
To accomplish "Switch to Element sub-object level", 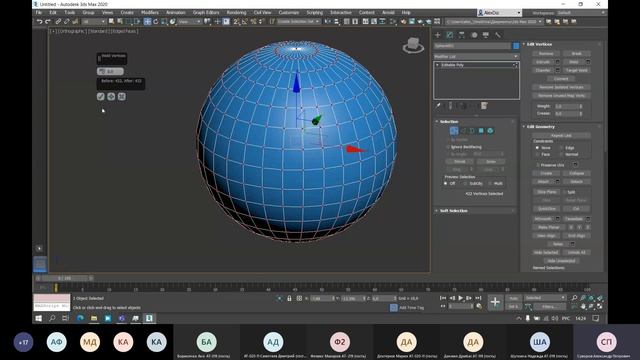I will pyautogui.click(x=490, y=131).
